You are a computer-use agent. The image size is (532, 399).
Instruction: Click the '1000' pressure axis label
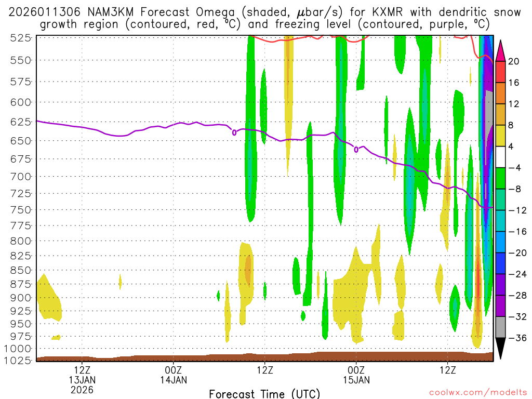[x=18, y=349]
